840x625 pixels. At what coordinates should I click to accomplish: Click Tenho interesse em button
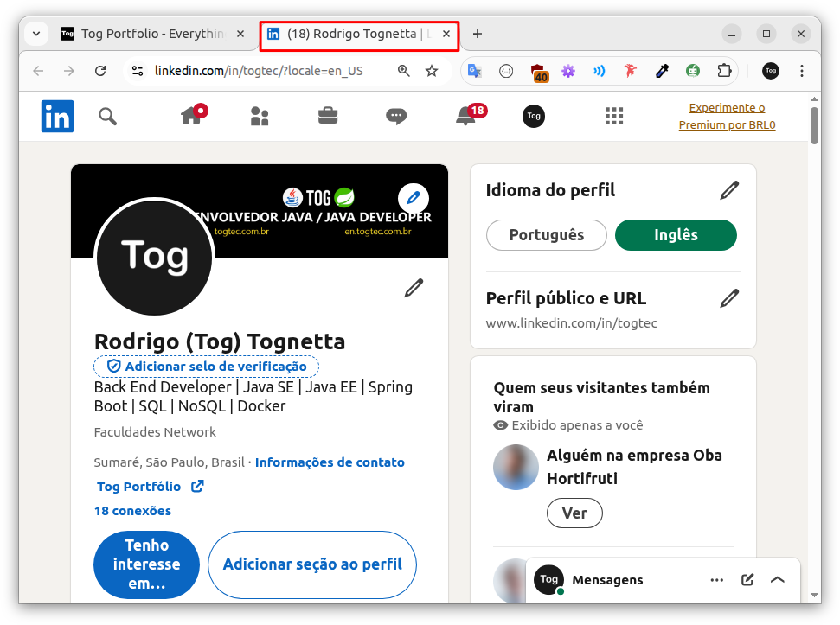pos(146,564)
